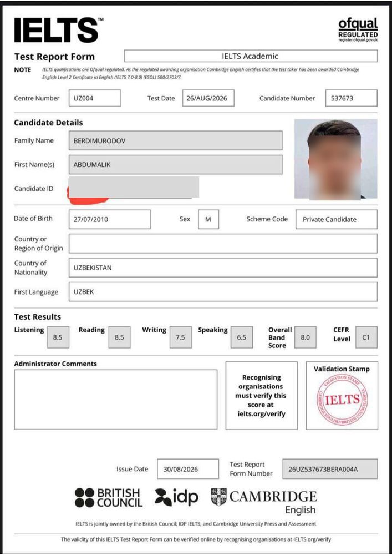Select the IELTS Academic module field
This screenshot has height=555, width=392.
pyautogui.click(x=251, y=56)
